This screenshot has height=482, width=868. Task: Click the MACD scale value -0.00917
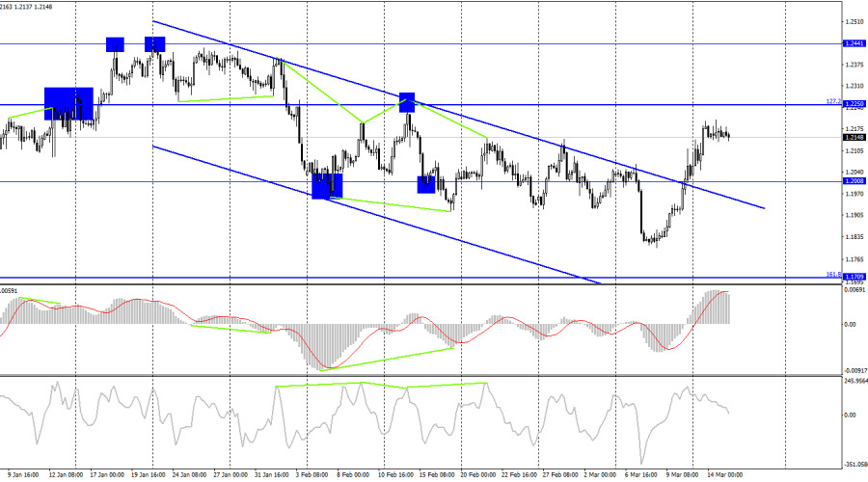pos(855,371)
